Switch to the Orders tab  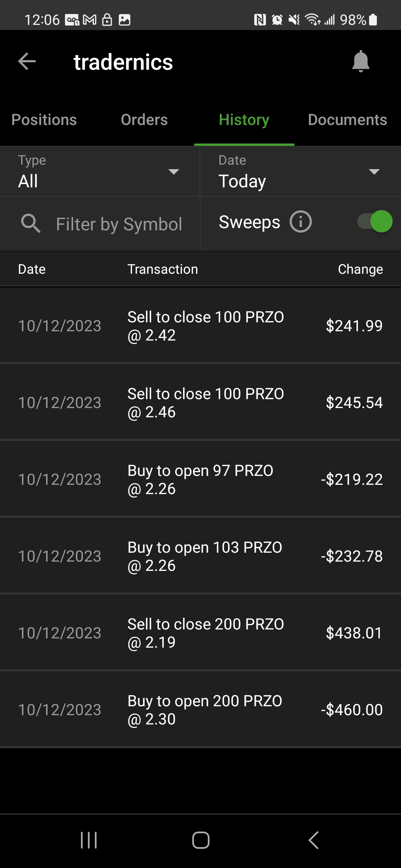(144, 120)
